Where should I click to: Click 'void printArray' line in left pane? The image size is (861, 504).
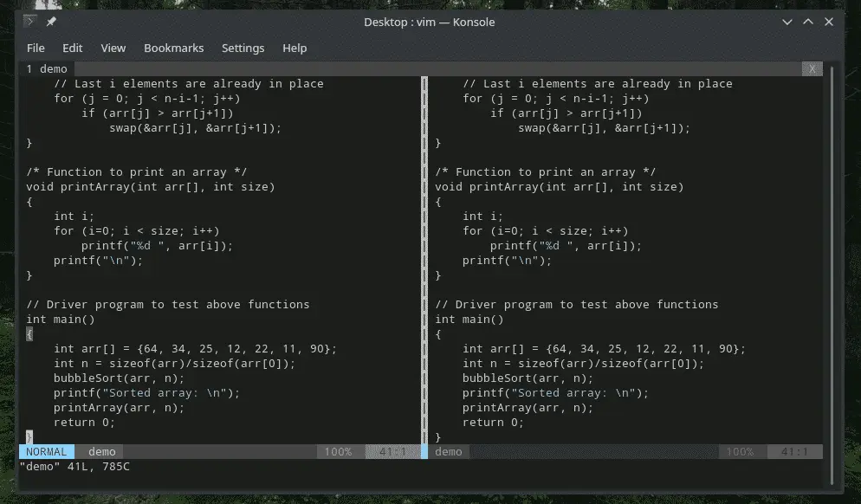click(x=151, y=187)
